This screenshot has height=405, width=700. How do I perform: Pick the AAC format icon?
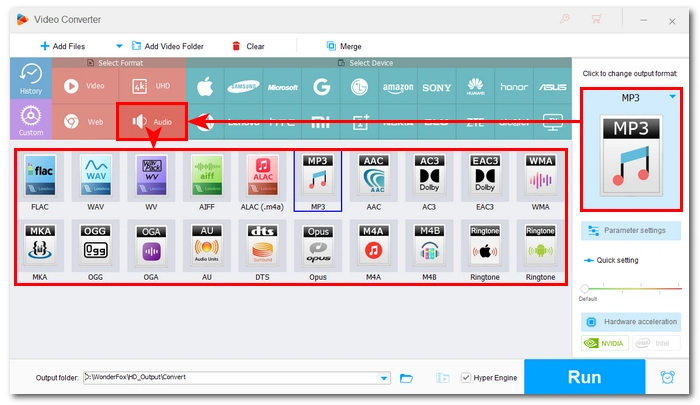tap(374, 176)
